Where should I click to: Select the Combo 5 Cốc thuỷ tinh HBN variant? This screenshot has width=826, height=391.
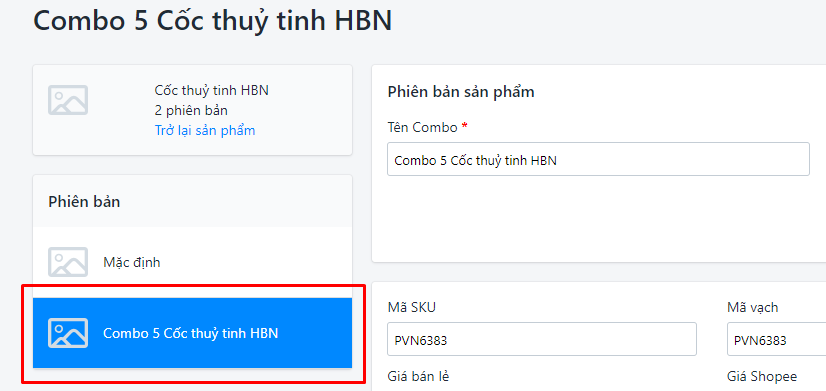(192, 333)
